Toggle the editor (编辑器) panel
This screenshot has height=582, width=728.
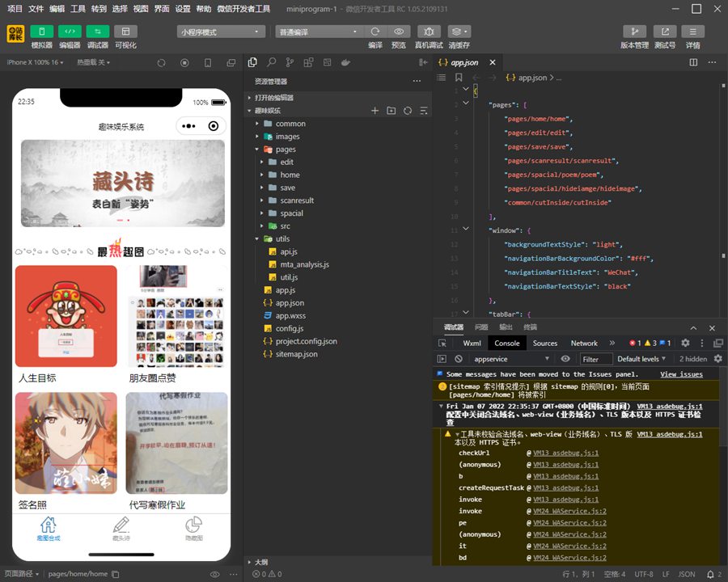coord(70,32)
